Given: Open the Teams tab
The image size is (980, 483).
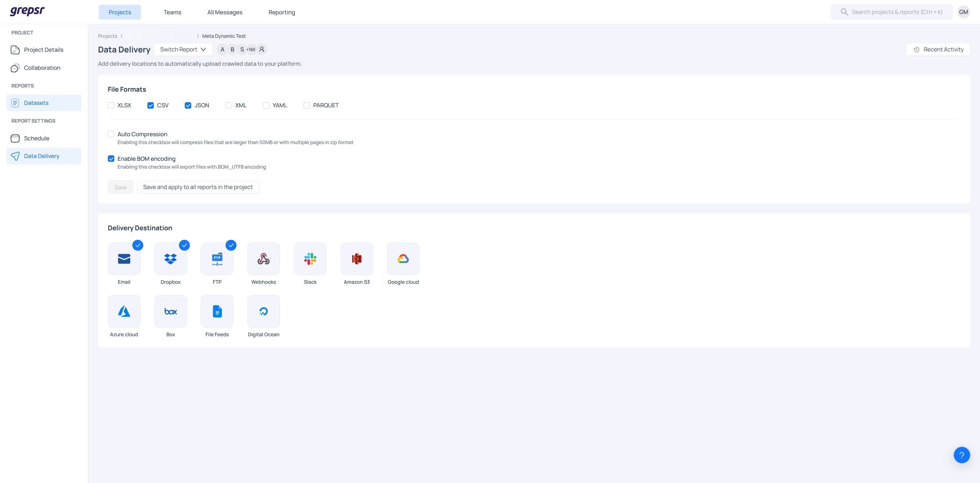Looking at the screenshot, I should pyautogui.click(x=172, y=12).
